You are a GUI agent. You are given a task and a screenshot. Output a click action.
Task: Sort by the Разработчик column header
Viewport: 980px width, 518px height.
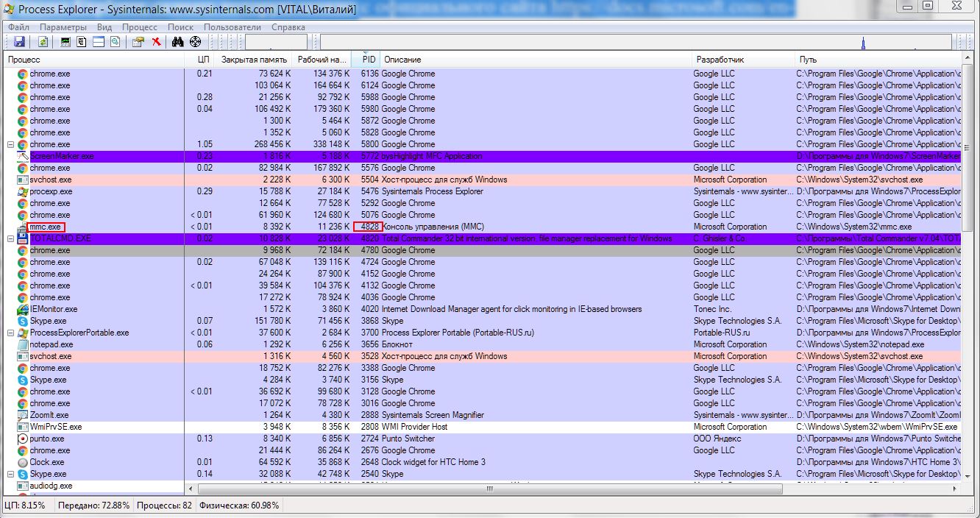[x=745, y=59]
